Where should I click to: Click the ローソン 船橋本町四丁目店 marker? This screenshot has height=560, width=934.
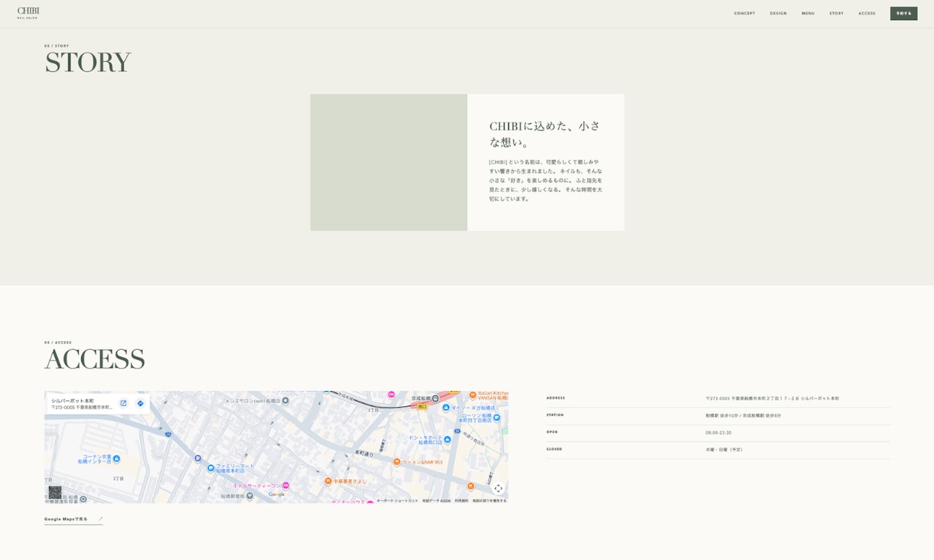point(497,418)
